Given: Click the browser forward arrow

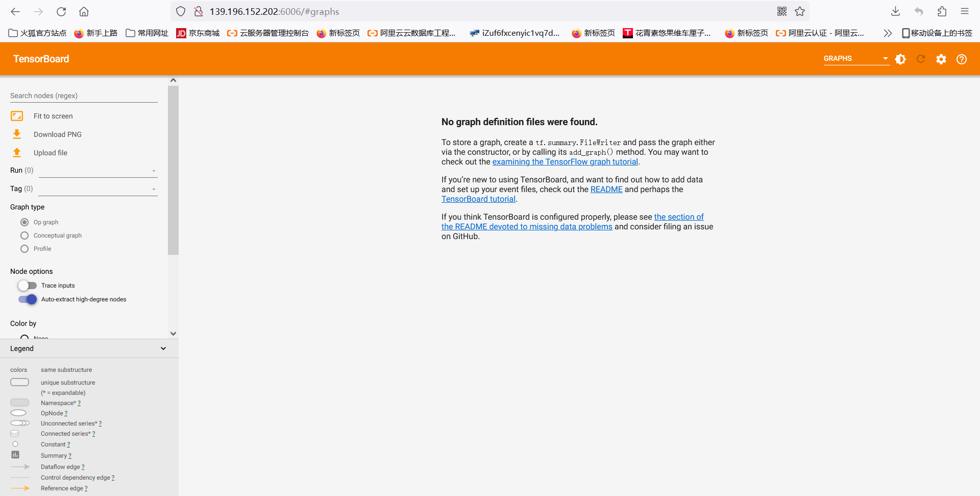Looking at the screenshot, I should coord(38,11).
